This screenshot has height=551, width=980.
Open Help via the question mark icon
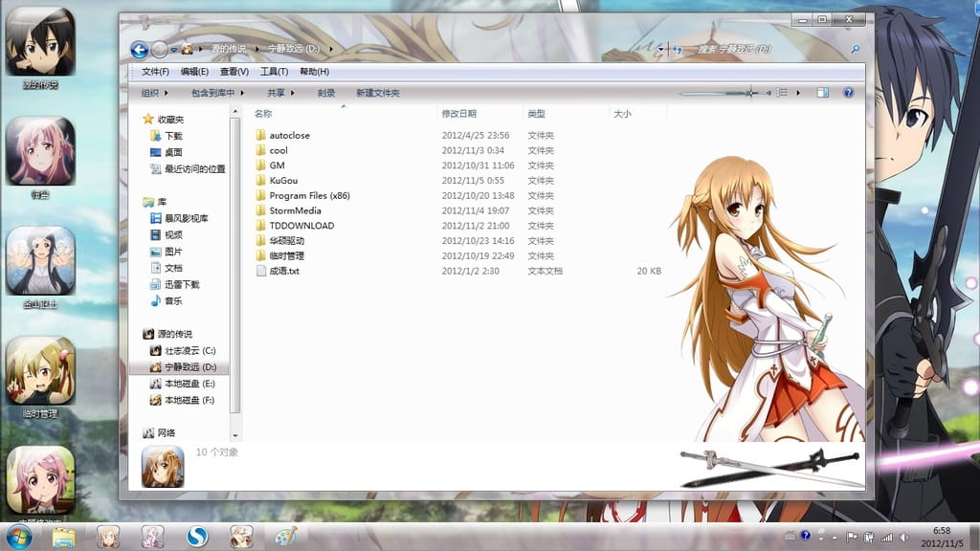[848, 92]
